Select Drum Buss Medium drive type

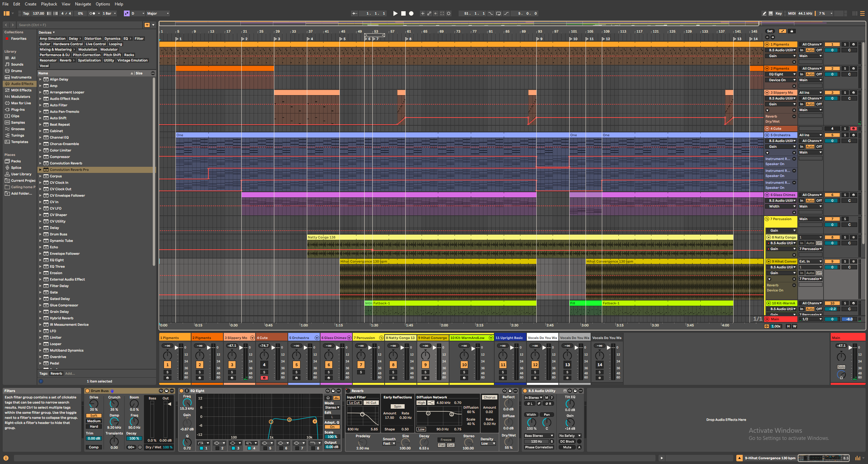point(94,421)
